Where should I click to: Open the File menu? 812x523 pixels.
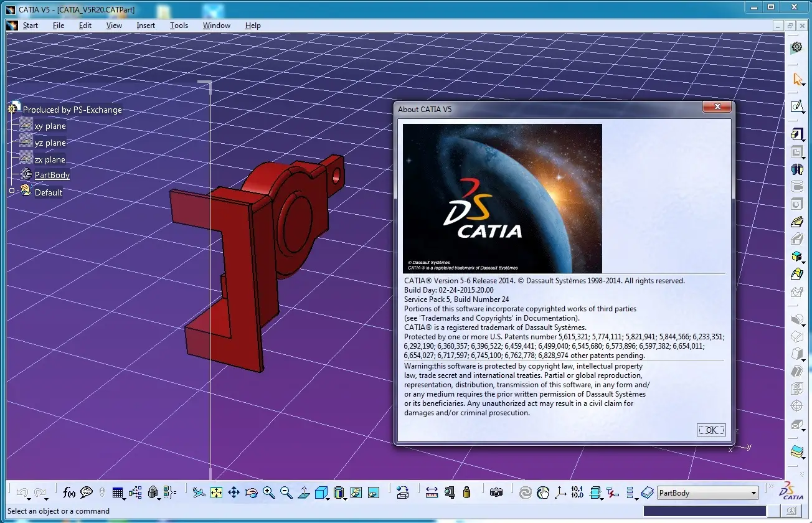click(59, 26)
